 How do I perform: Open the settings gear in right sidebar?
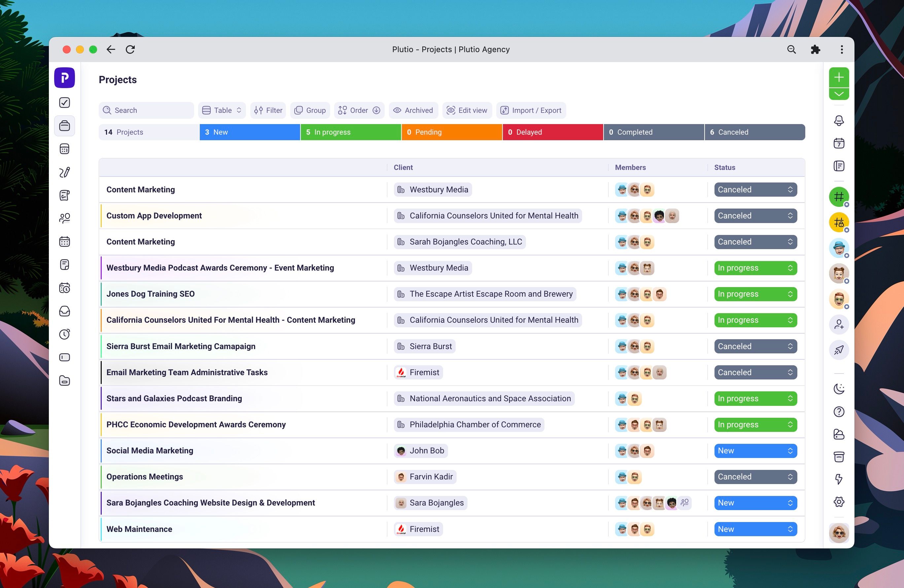pos(839,502)
